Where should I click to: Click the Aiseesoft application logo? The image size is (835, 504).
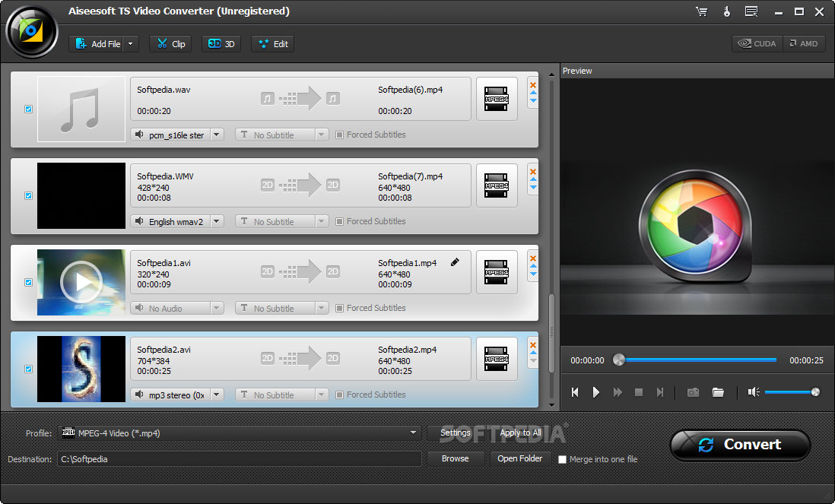pyautogui.click(x=31, y=32)
